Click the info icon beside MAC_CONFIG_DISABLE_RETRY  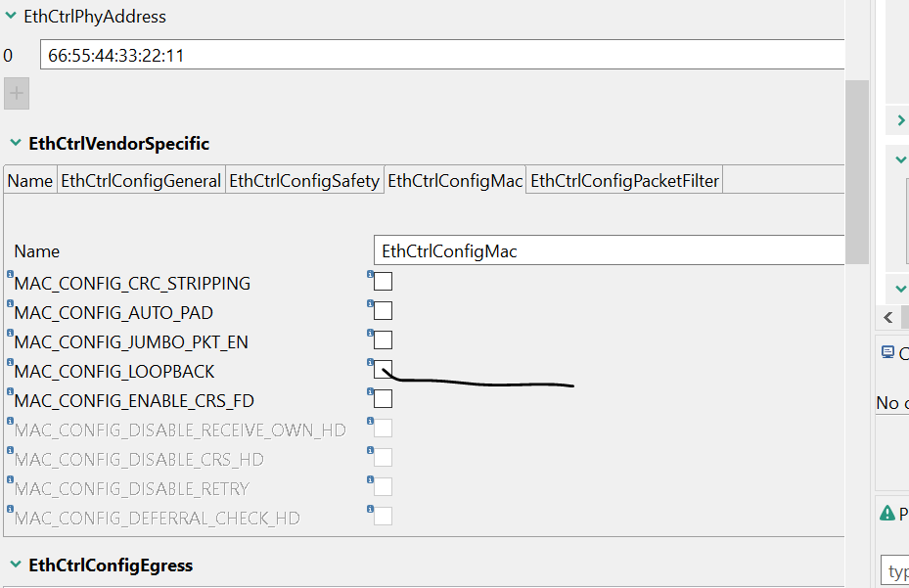click(370, 480)
